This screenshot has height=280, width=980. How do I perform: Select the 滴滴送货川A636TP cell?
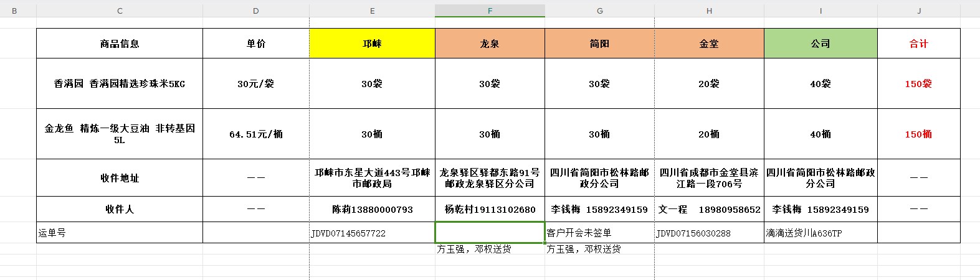coord(821,233)
